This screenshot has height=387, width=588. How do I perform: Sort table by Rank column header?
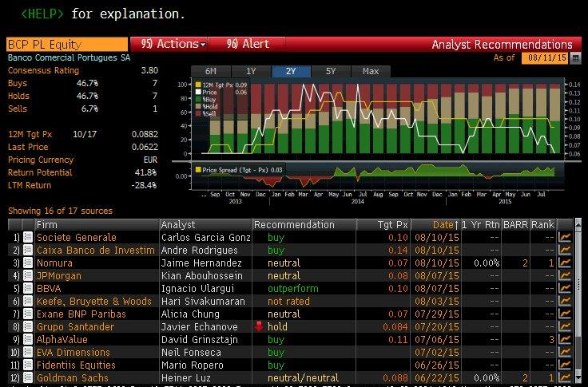click(542, 225)
